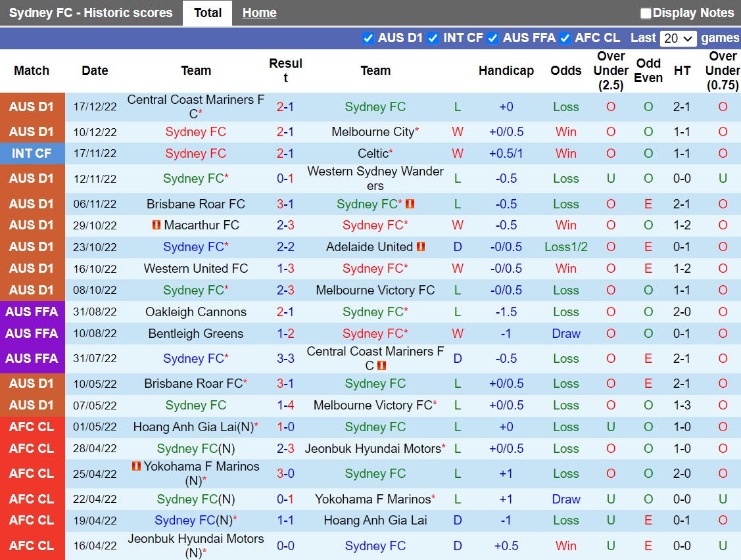Click red card icon before Yokohama F Marinos 25/04/22

(136, 467)
